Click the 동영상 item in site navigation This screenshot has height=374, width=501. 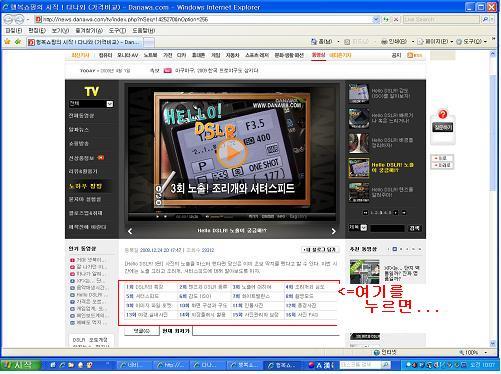(318, 55)
